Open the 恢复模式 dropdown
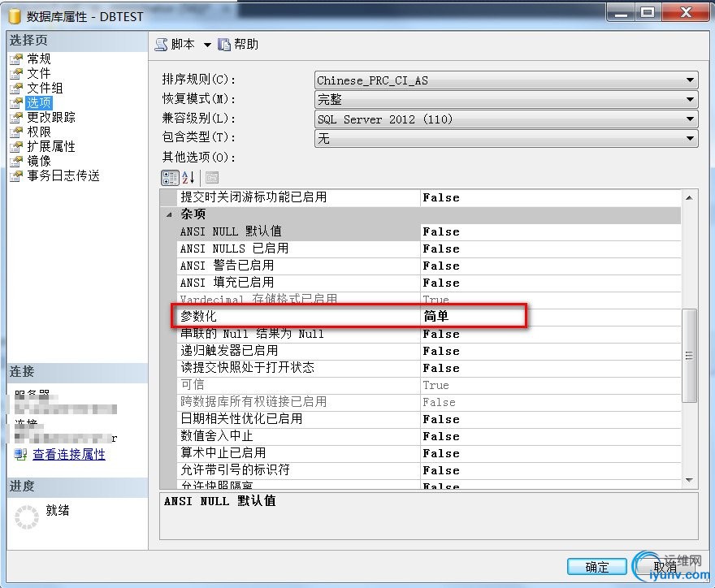Viewport: 715px width, 588px height. coord(506,99)
